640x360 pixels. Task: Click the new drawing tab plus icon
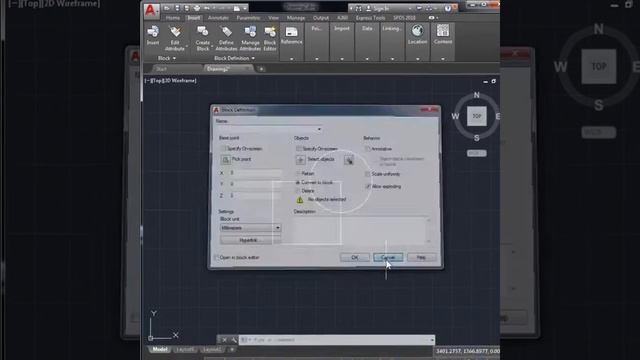click(x=261, y=69)
